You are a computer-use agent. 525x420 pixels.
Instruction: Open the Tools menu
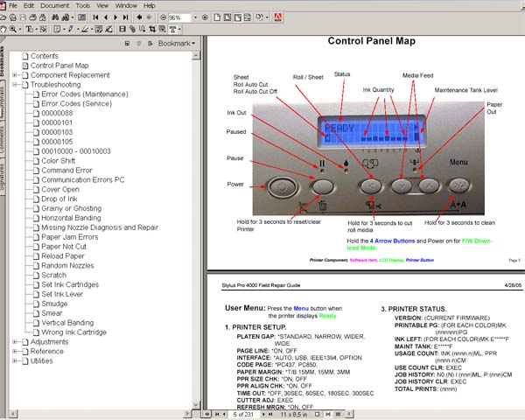83,6
